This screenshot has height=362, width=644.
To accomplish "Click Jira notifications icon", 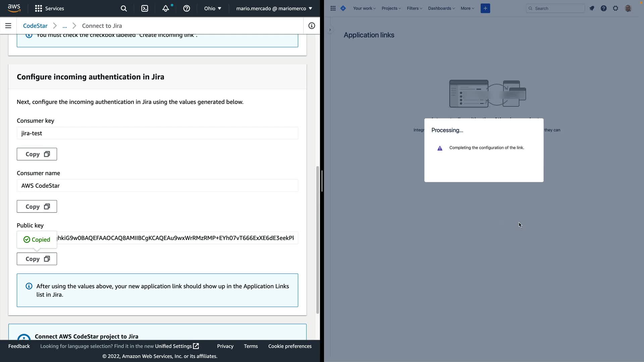I will click(592, 8).
